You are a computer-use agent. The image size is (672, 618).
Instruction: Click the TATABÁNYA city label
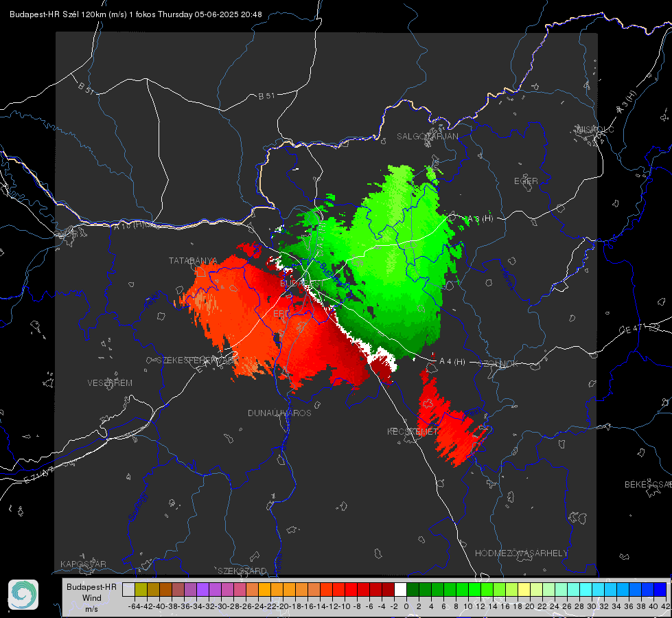[193, 261]
